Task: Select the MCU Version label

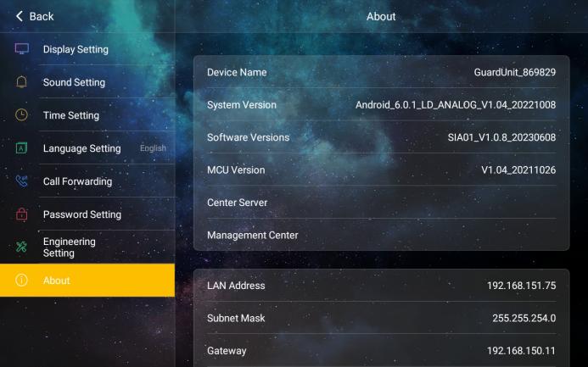Action: (236, 170)
